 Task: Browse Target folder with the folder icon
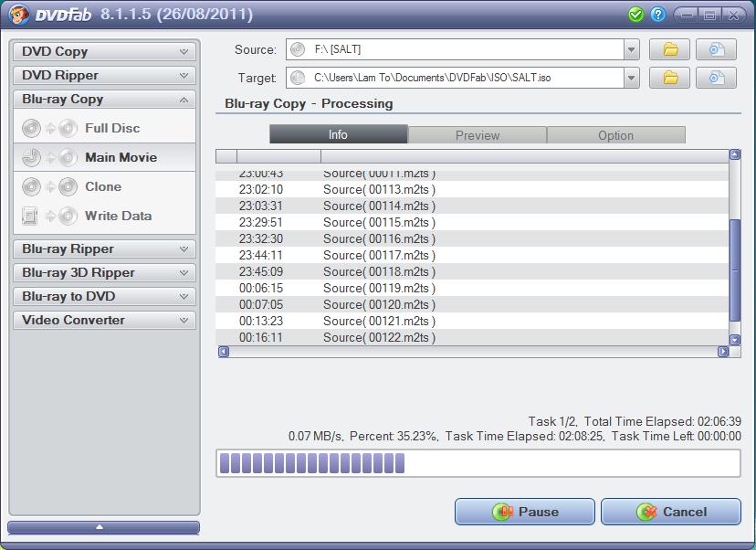coord(669,78)
